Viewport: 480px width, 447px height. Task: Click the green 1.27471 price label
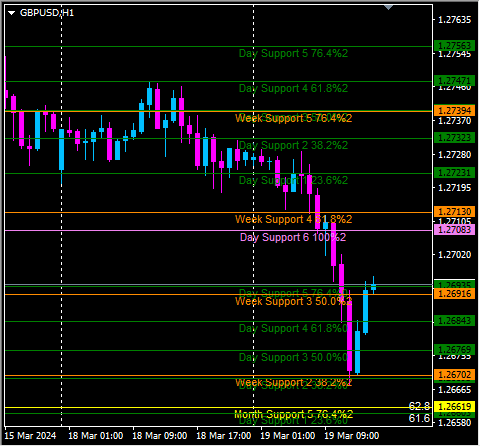click(x=455, y=81)
